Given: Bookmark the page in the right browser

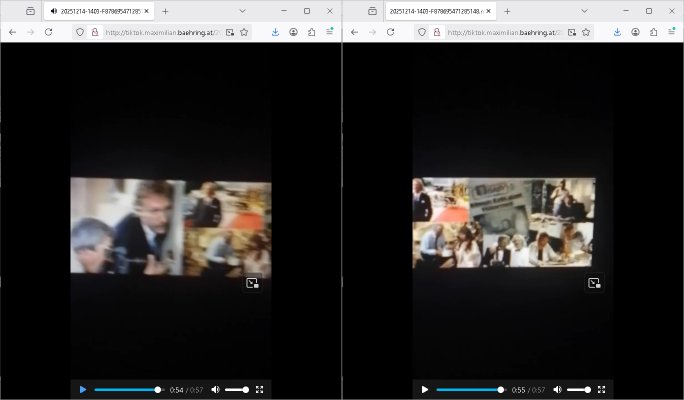Looking at the screenshot, I should click(x=586, y=32).
